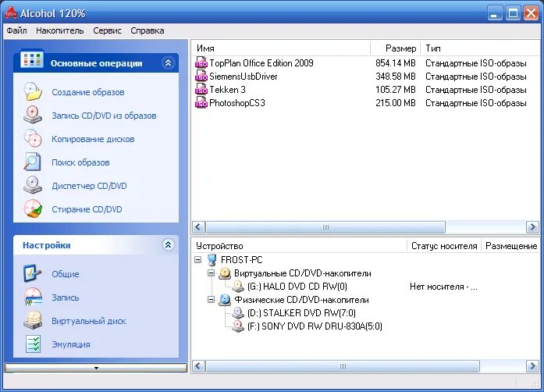The width and height of the screenshot is (544, 392).
Task: Click the Запись CD/DVD из образов disc icon
Action: pos(33,115)
